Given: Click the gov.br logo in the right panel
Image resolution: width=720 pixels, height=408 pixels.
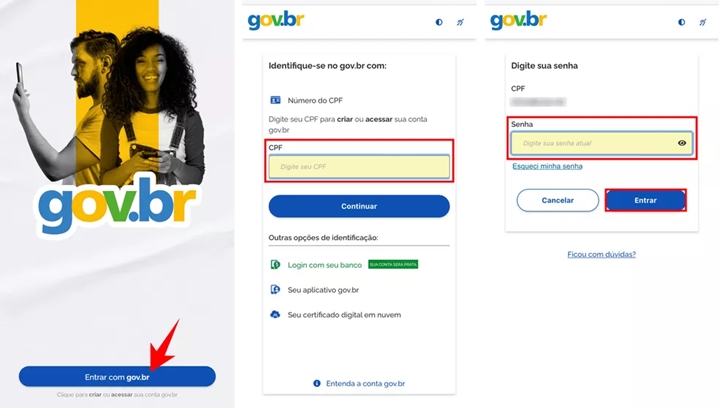Looking at the screenshot, I should point(518,21).
